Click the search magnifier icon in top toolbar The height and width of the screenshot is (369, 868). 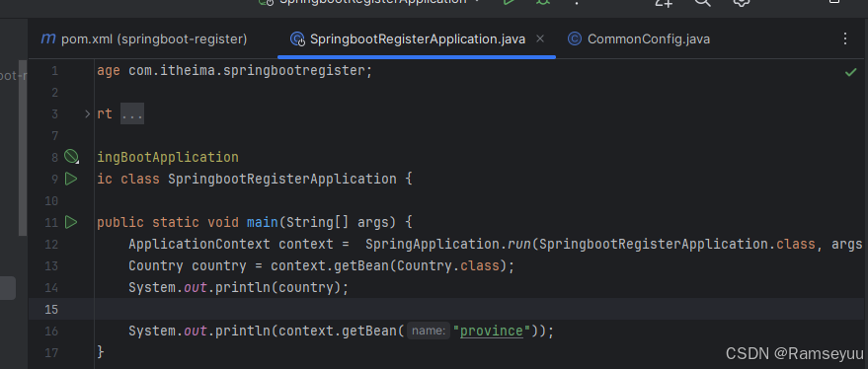coord(702,2)
